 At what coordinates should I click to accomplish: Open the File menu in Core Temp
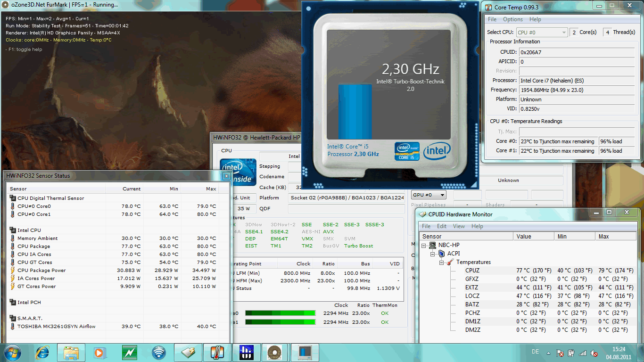point(492,19)
